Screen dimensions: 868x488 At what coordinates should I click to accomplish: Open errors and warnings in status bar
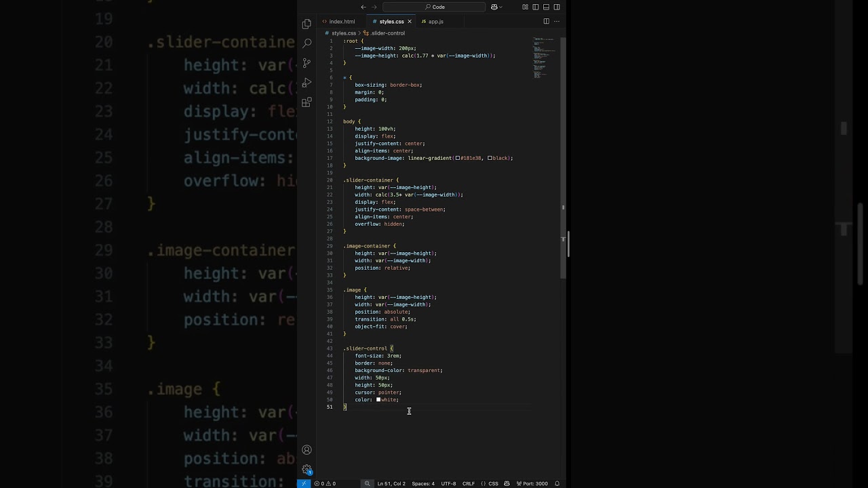point(325,483)
